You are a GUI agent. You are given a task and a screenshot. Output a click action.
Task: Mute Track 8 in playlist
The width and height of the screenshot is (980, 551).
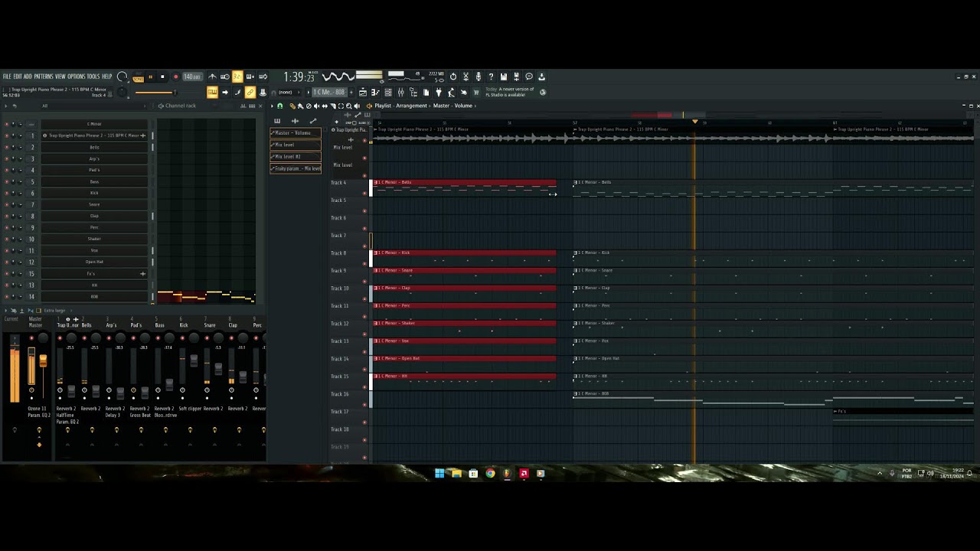pyautogui.click(x=364, y=264)
